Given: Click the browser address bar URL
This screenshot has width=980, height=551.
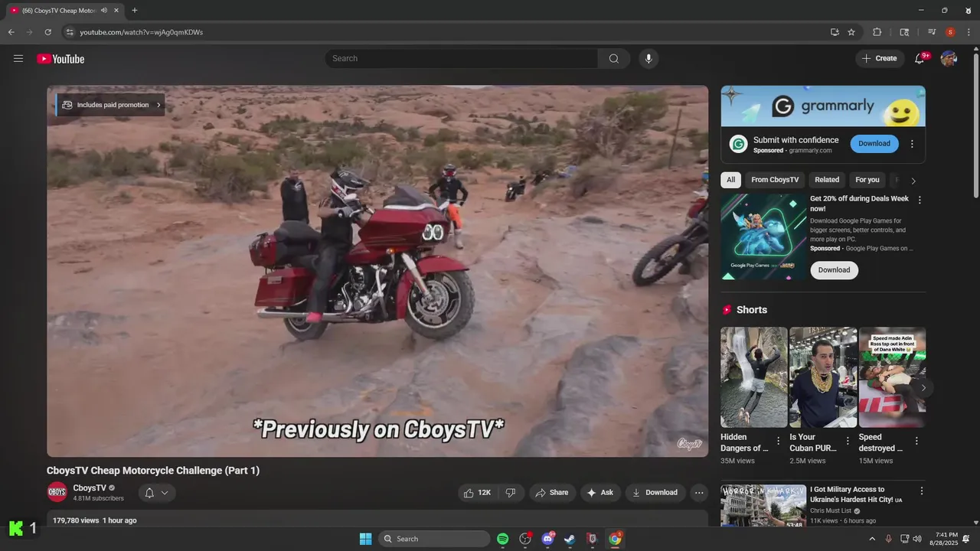Looking at the screenshot, I should tap(142, 32).
